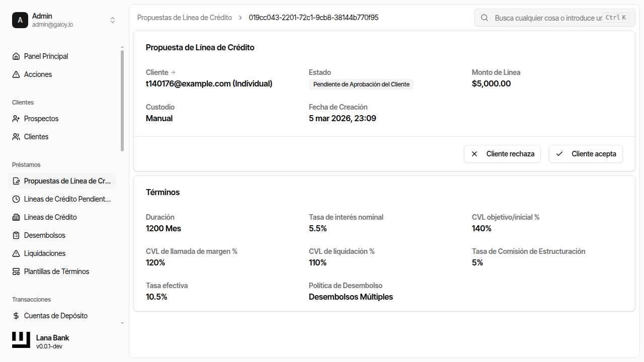
Task: Open Prospectos via its person icon
Action: click(16, 118)
